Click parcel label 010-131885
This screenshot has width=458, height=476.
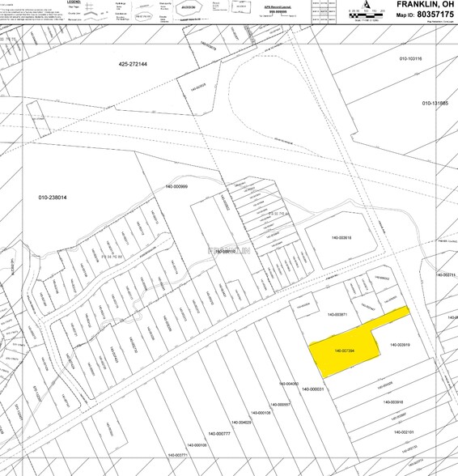[x=435, y=104]
